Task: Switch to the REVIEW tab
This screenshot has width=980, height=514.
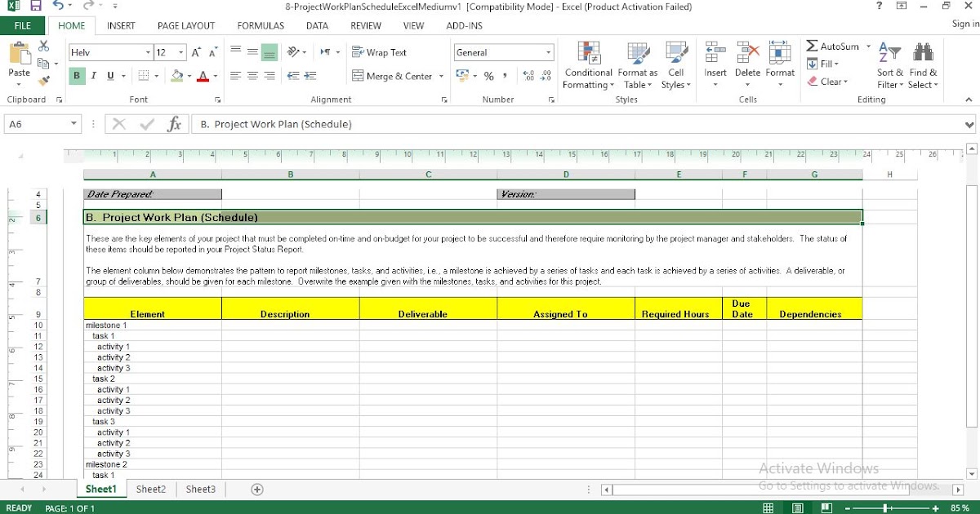Action: coord(366,25)
